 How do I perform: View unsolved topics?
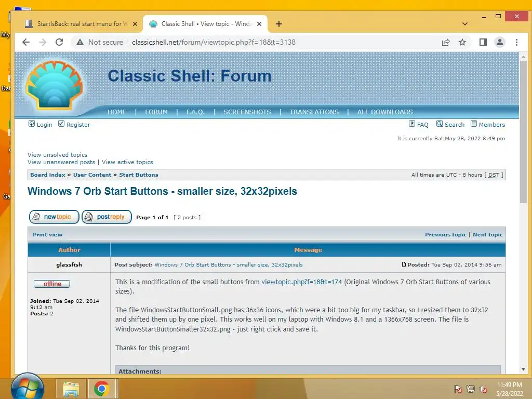57,155
